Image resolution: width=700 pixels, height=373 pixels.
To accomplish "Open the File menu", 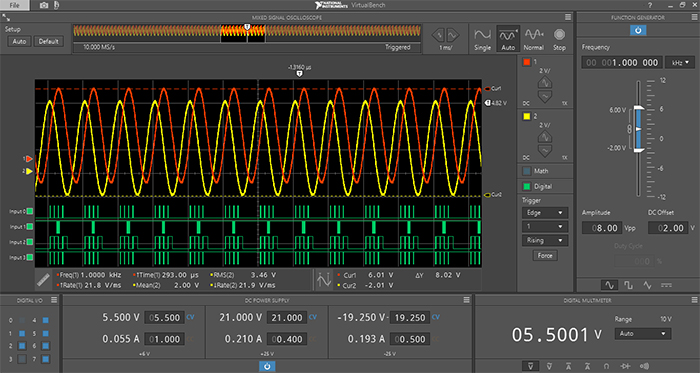I will (15, 5).
